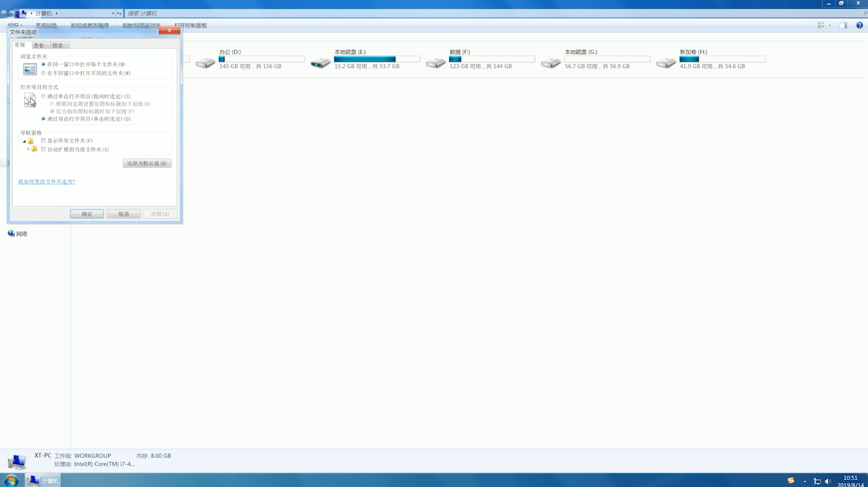Open 网络 in the navigation pane
Viewport: 868px width, 487px height.
[21, 234]
